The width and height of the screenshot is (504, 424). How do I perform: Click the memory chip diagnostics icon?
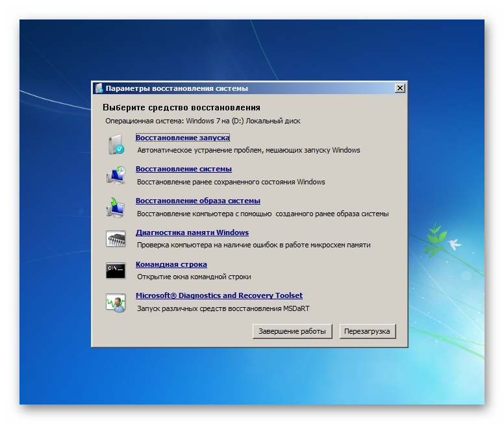coord(116,238)
